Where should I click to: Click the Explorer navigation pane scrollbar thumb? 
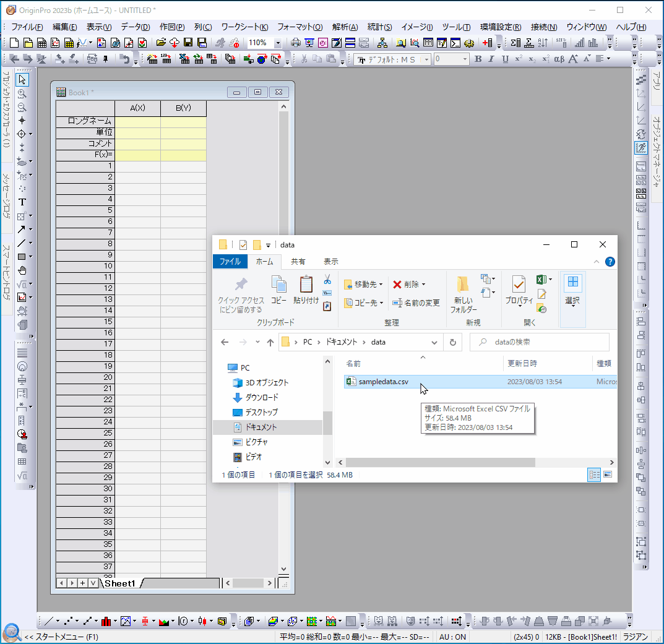coord(327,423)
